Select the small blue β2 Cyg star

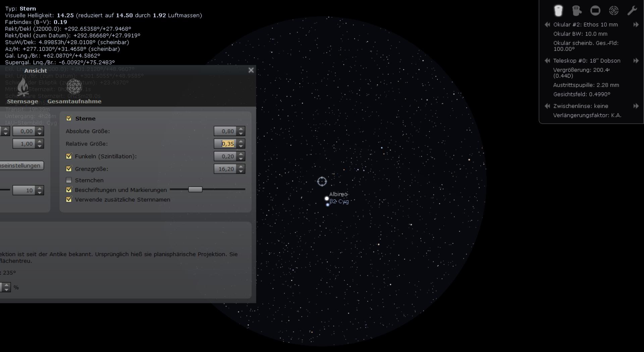pos(328,205)
